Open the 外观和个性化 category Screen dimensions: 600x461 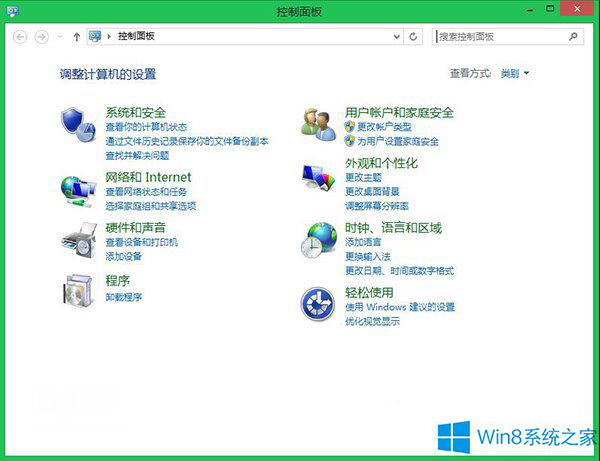pyautogui.click(x=381, y=163)
